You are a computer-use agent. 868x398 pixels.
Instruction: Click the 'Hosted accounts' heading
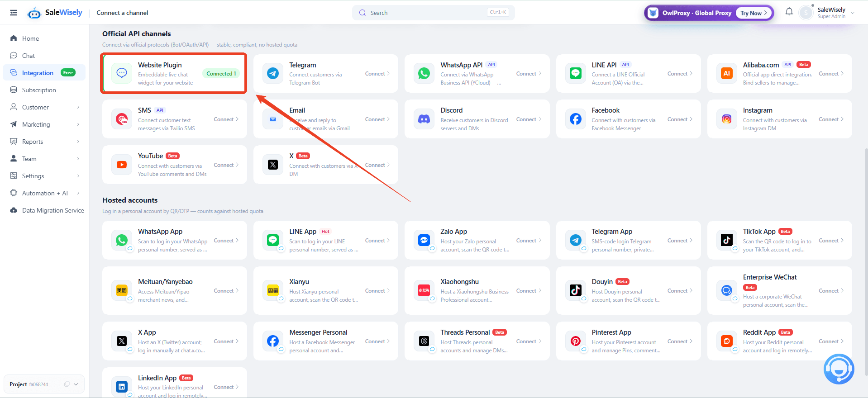tap(130, 200)
